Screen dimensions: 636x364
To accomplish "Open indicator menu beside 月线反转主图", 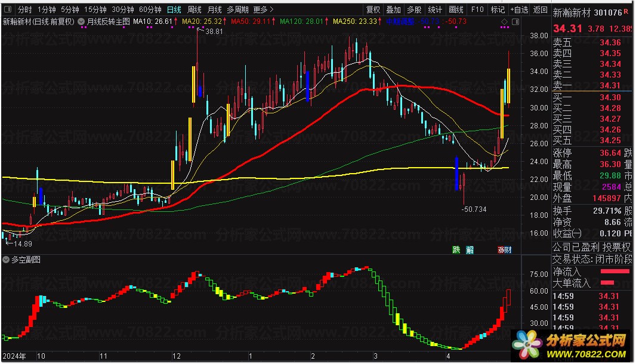I will coord(81,21).
